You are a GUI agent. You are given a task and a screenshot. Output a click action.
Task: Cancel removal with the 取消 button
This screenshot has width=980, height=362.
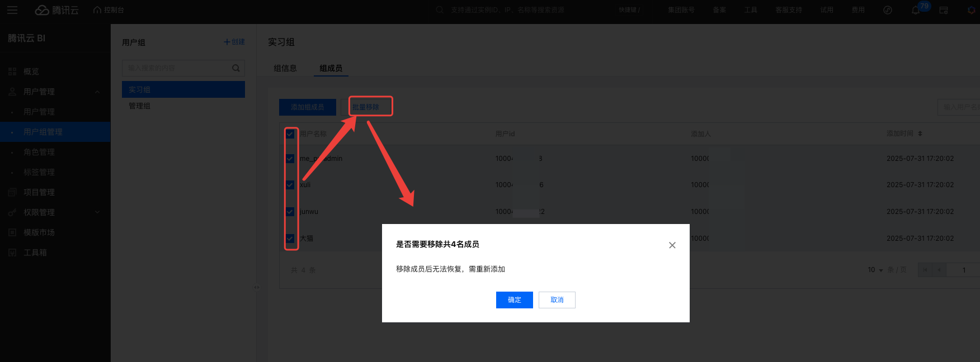point(557,300)
